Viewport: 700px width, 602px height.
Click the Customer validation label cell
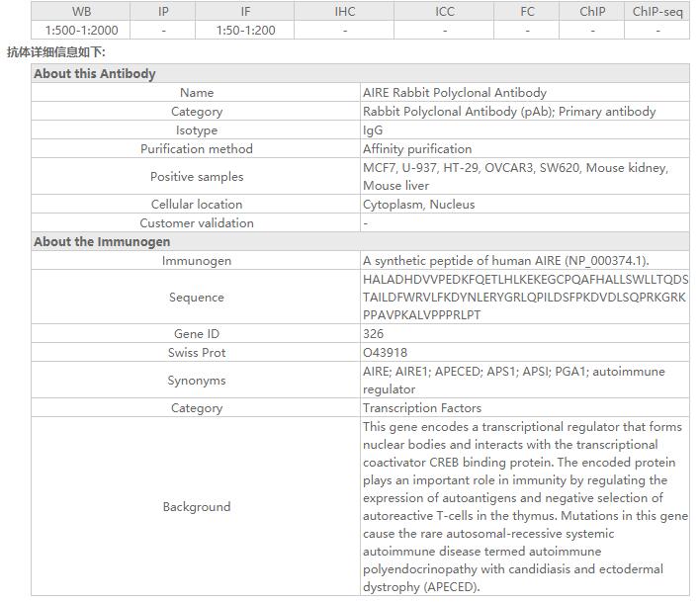tap(197, 223)
